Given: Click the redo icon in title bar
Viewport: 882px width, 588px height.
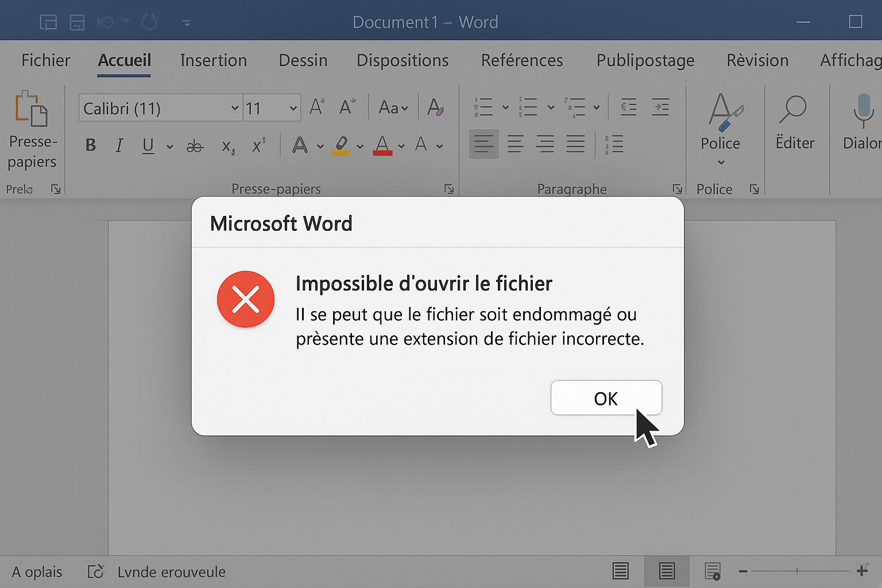Looking at the screenshot, I should pyautogui.click(x=149, y=22).
